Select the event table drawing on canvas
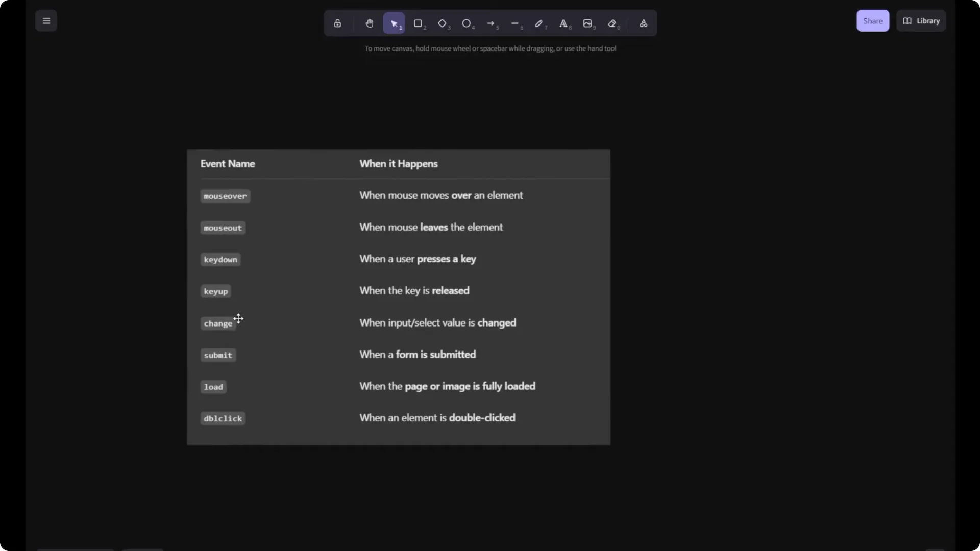This screenshot has height=551, width=980. (398, 296)
